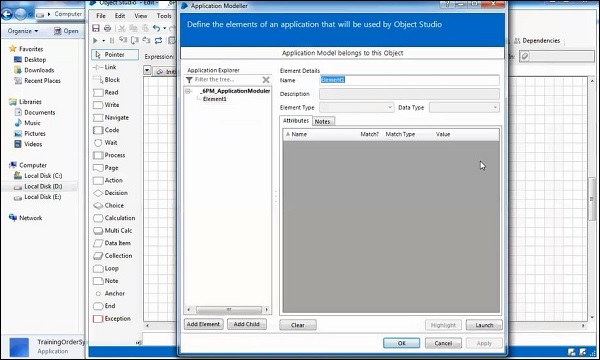The image size is (600, 360).
Task: Select the Write stage tool
Action: [x=106, y=105]
